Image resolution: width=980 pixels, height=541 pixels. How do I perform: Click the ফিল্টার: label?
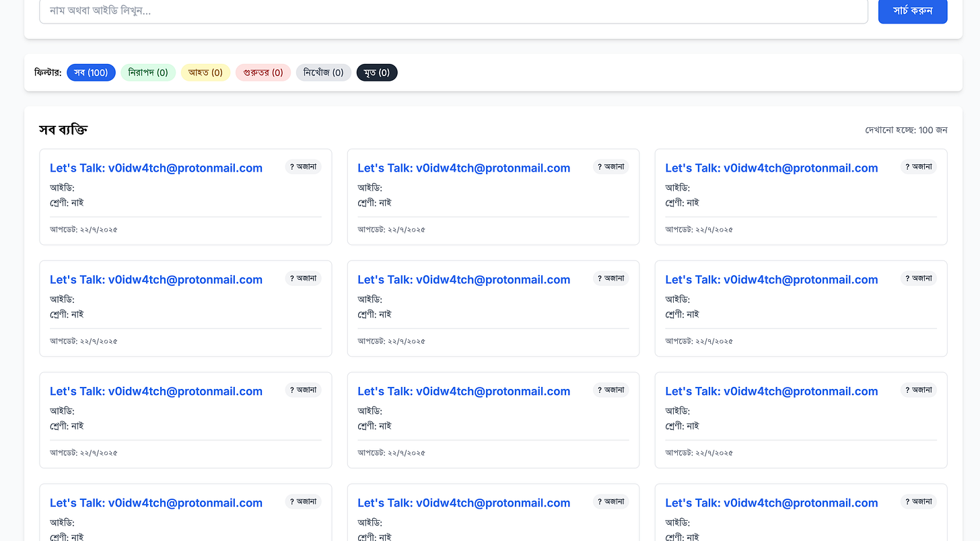[x=48, y=73]
